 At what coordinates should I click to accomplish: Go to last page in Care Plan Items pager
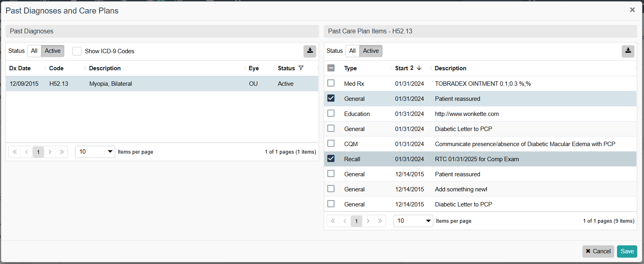click(x=380, y=221)
